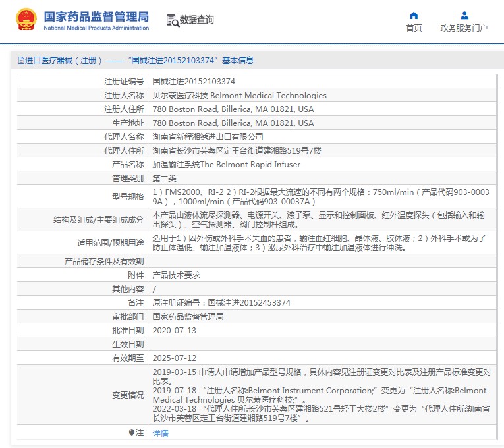
Task: Click the 基本信息 page heading
Action: 238,61
